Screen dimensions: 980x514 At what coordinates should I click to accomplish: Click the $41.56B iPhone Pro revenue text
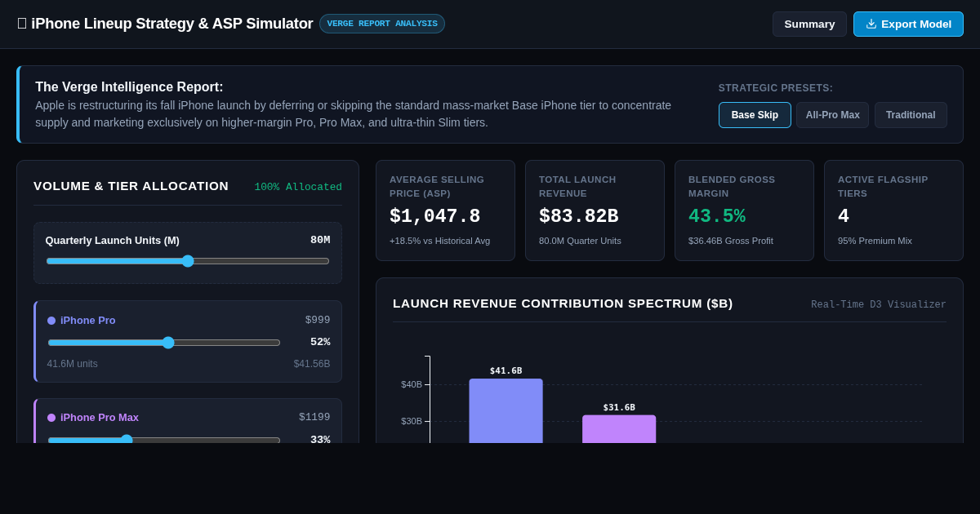tap(312, 364)
